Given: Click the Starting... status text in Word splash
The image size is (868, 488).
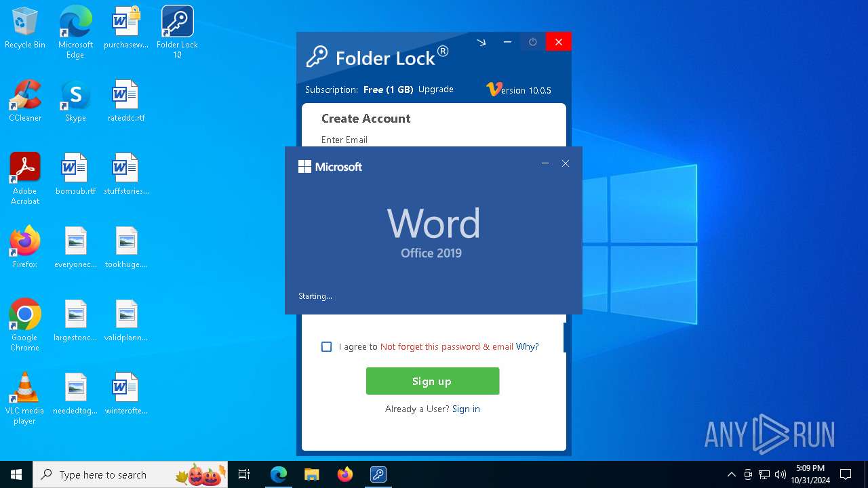Looking at the screenshot, I should 315,296.
